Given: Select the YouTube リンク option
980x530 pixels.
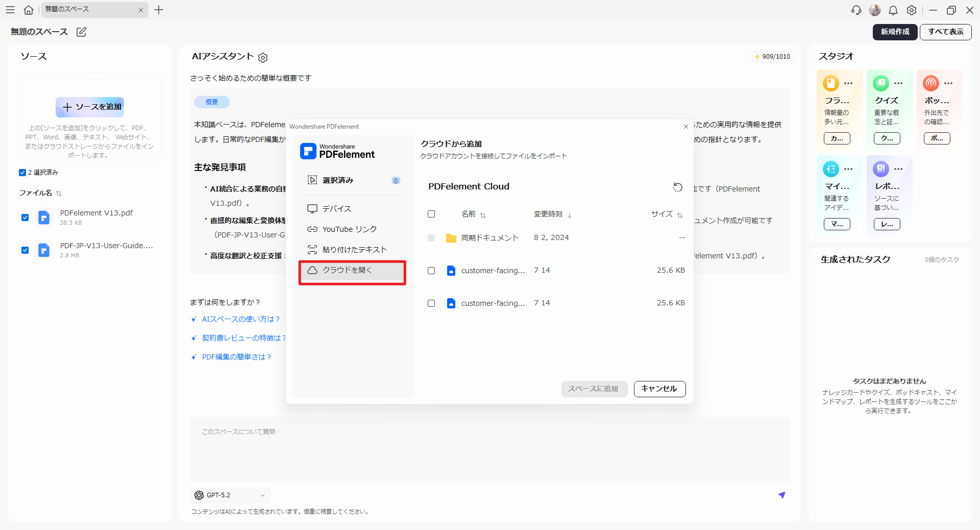Looking at the screenshot, I should coord(353,229).
